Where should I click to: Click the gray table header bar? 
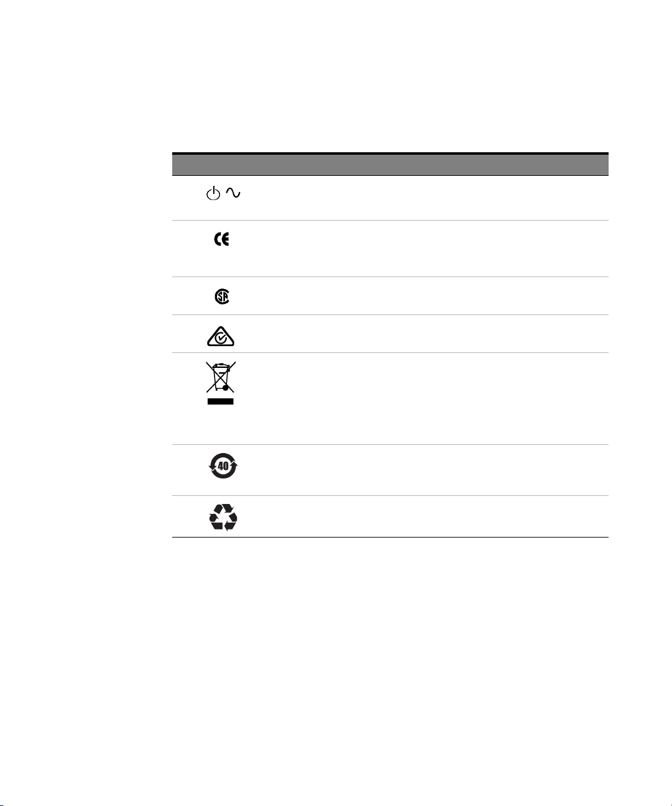[390, 165]
